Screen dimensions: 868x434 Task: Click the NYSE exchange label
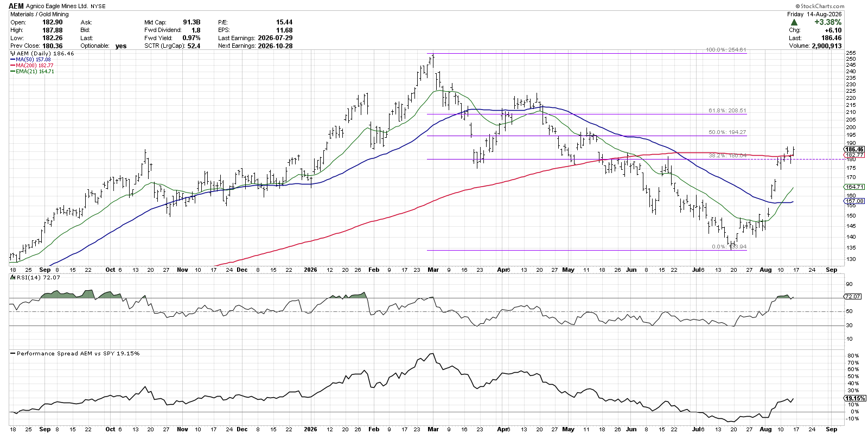tap(98, 7)
